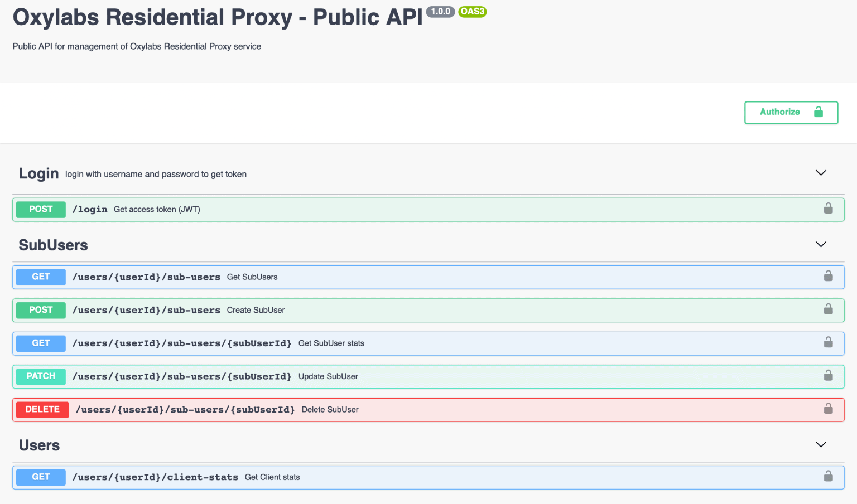
Task: Click lock icon on Get SubUsers row
Action: coord(828,276)
